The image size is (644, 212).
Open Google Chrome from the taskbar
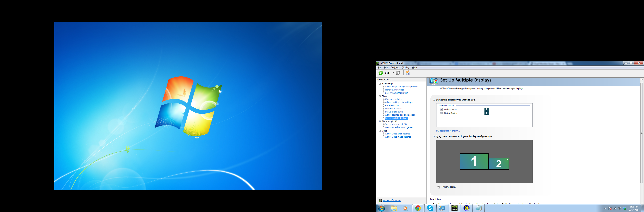click(418, 208)
